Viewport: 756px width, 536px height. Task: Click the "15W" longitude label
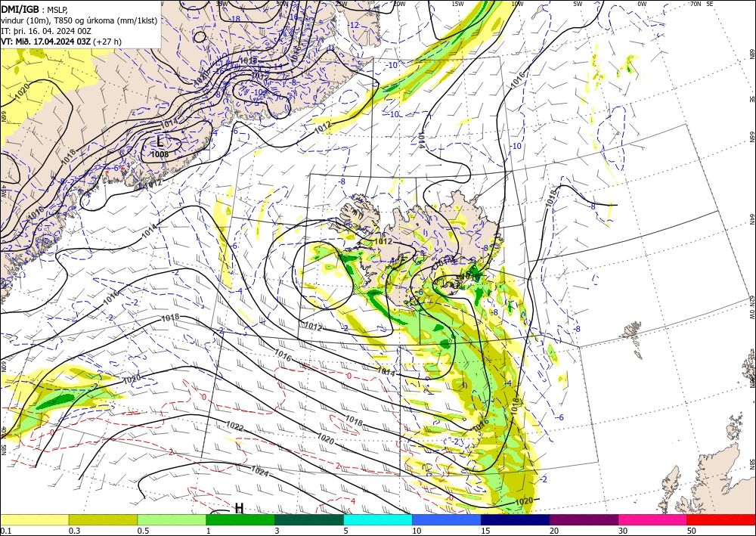[x=457, y=4]
